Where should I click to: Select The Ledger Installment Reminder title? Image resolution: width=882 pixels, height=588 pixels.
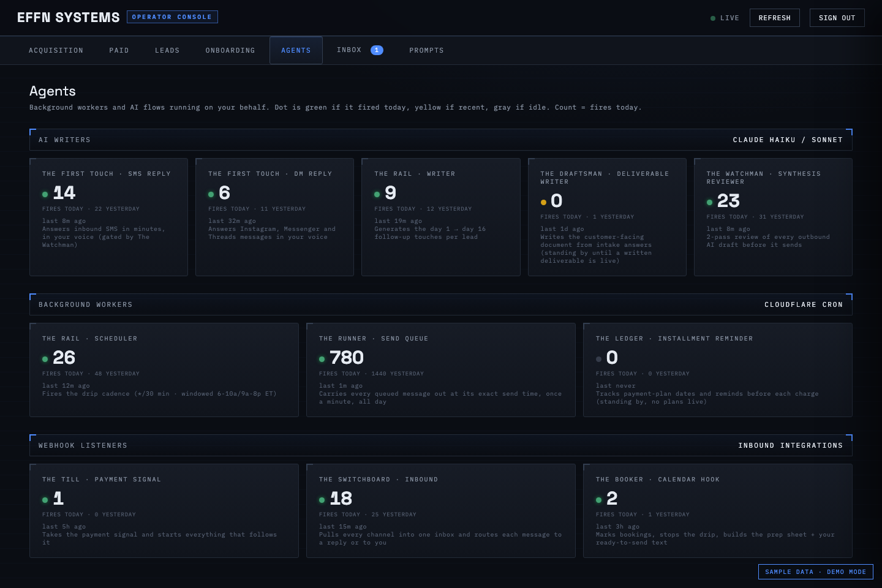pyautogui.click(x=674, y=339)
